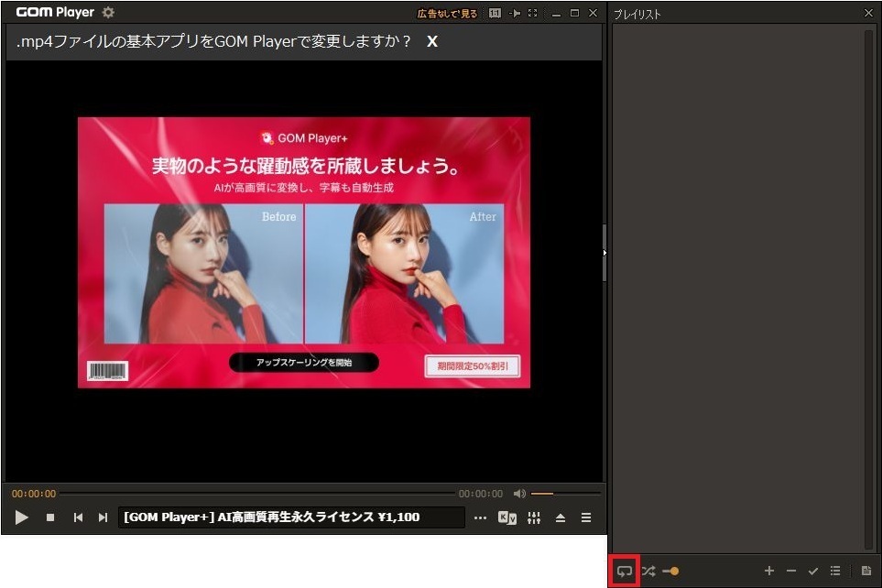
Task: Click the 広告なしで見る link
Action: coord(447,13)
